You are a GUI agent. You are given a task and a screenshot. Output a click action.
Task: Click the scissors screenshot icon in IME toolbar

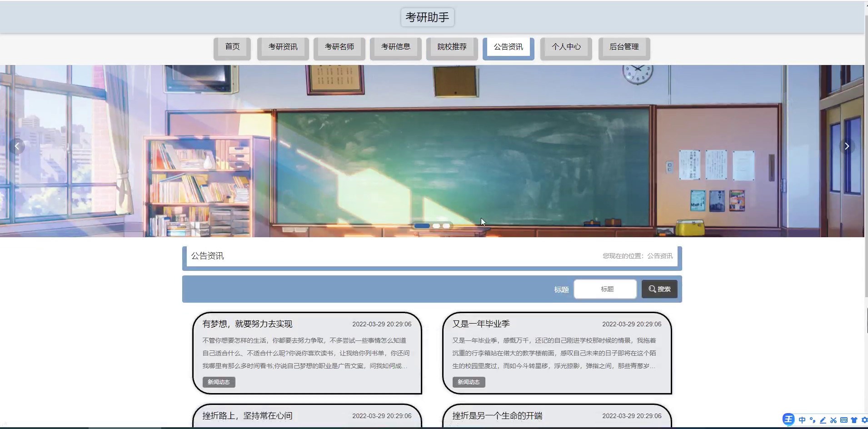(833, 420)
